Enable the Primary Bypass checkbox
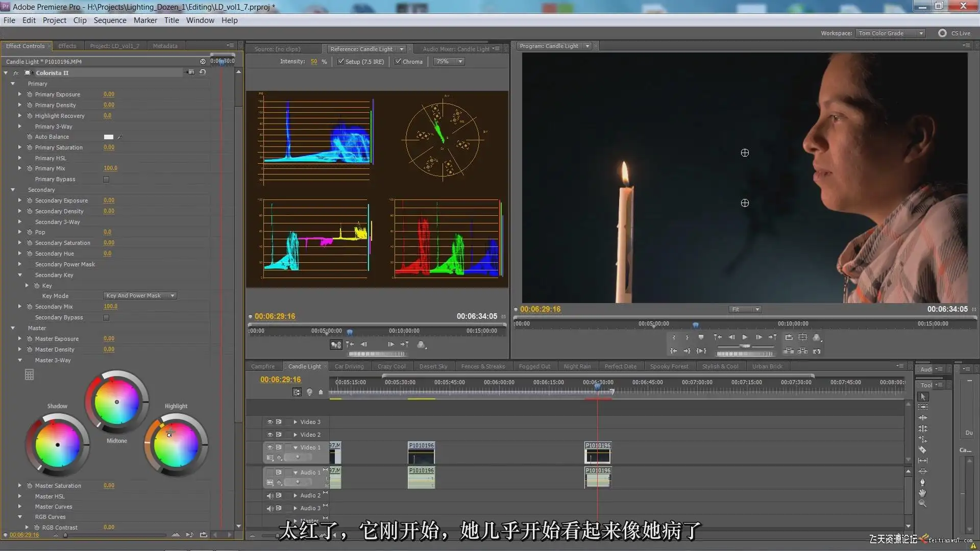980x551 pixels. (x=106, y=180)
